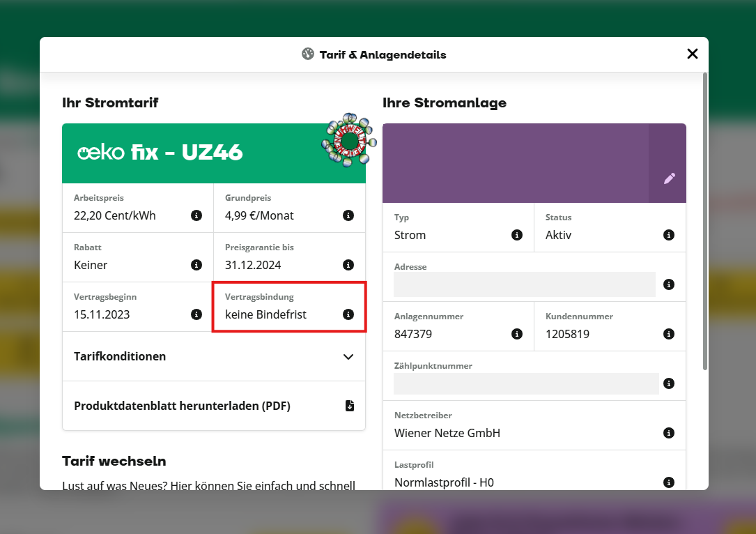Click the text 'Wiener Netze GmbH'
The height and width of the screenshot is (534, 756).
pyautogui.click(x=447, y=433)
